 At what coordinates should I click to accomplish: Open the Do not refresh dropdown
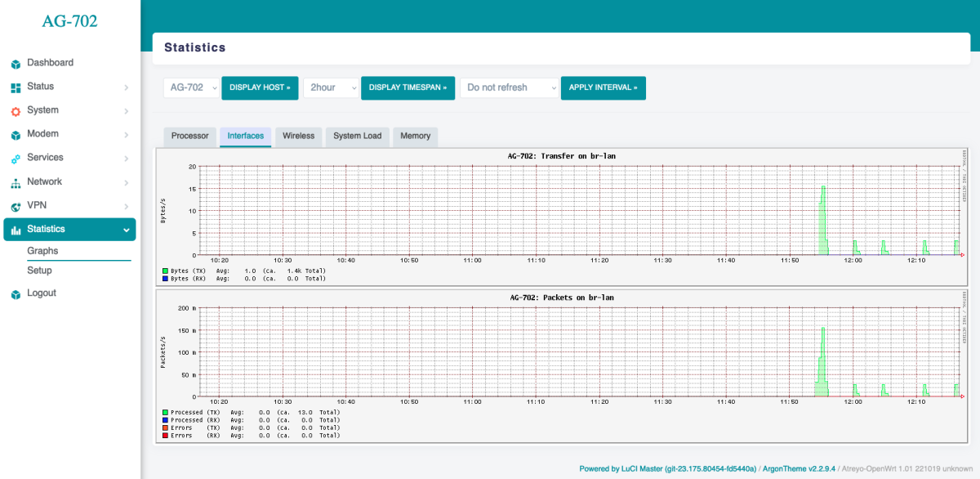tap(510, 87)
